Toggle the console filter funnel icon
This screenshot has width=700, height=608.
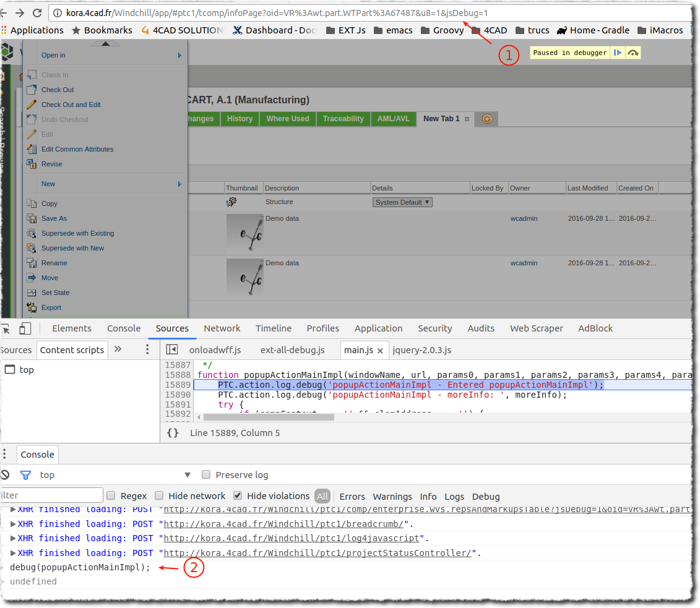tap(26, 475)
